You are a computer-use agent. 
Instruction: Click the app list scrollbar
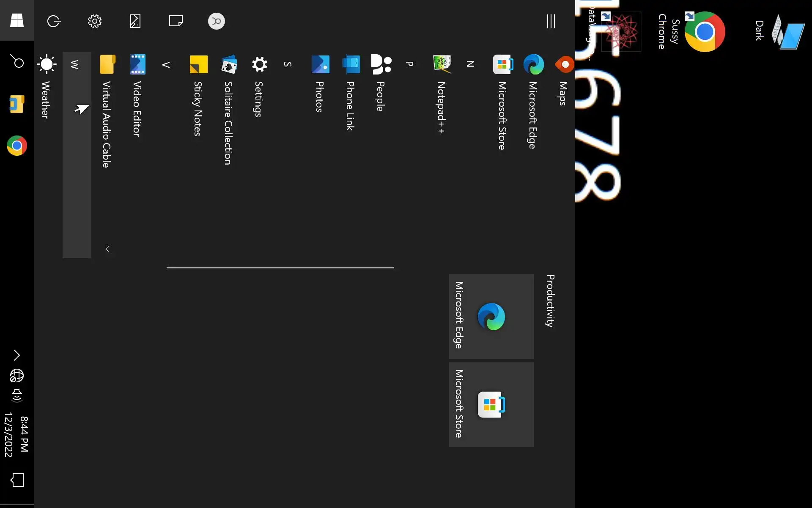(280, 268)
